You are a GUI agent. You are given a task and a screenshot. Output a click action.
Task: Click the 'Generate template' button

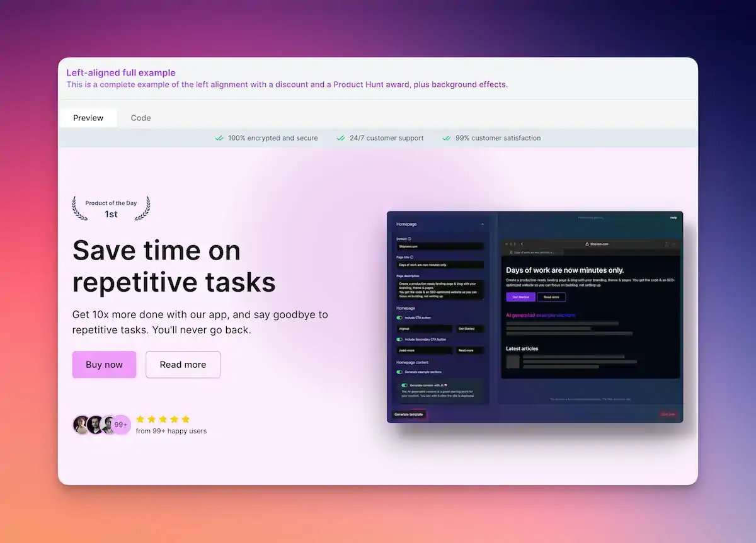(408, 414)
